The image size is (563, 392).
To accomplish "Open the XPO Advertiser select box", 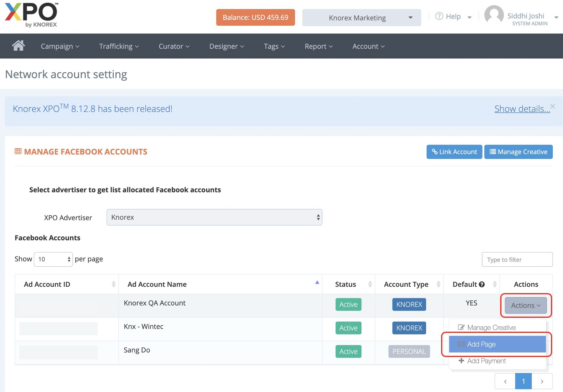I will pyautogui.click(x=214, y=217).
